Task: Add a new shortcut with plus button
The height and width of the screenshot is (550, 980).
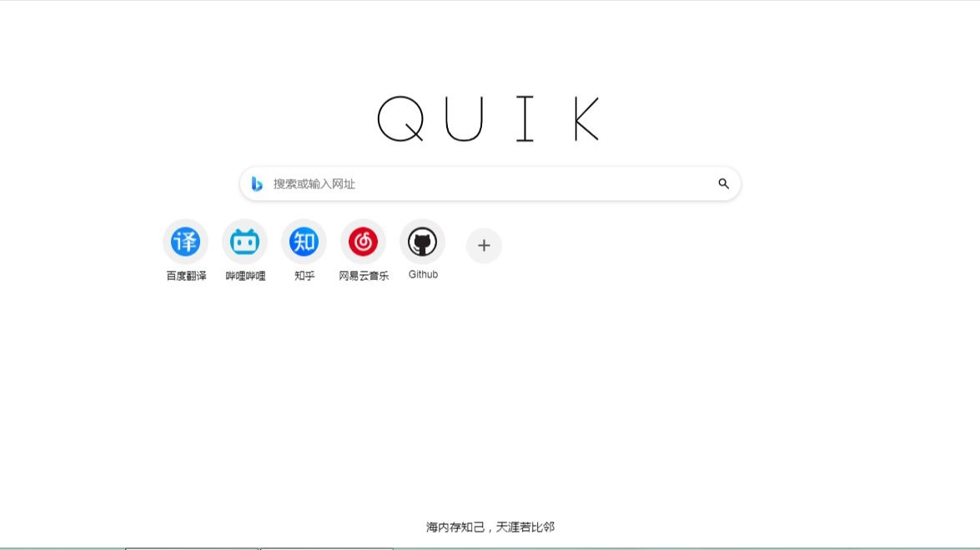Action: 484,245
